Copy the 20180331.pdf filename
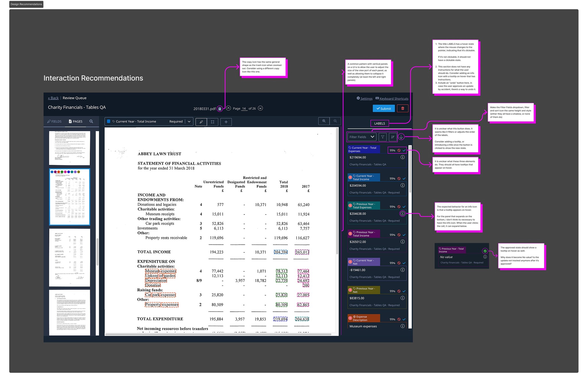 (x=220, y=109)
